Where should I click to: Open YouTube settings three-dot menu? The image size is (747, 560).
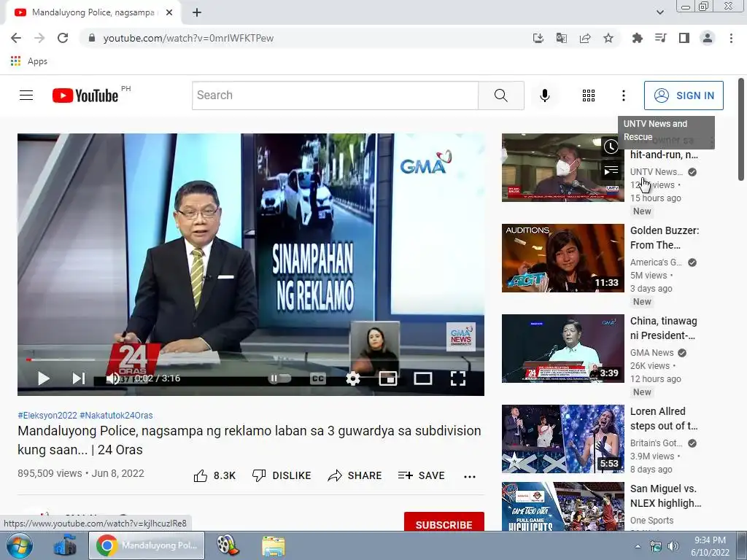(623, 96)
